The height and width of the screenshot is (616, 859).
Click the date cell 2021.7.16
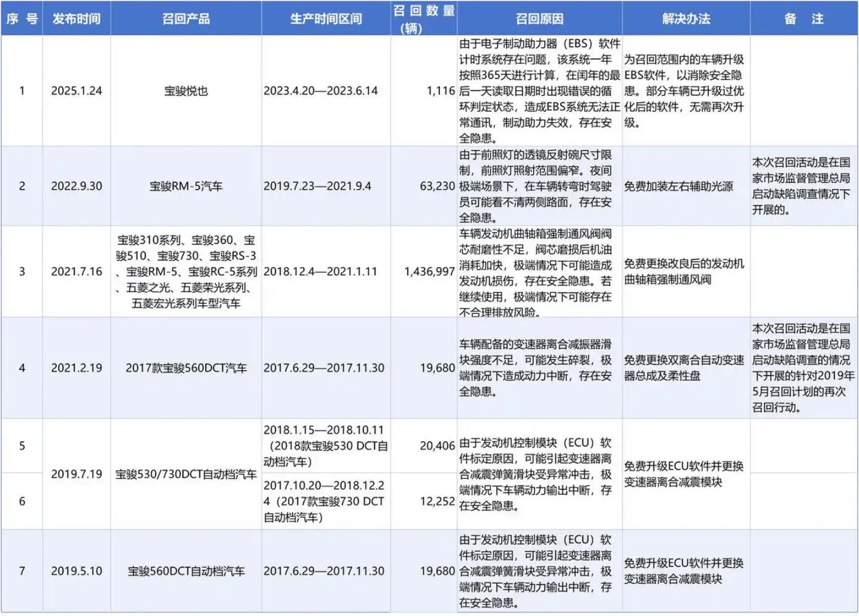[x=77, y=271]
